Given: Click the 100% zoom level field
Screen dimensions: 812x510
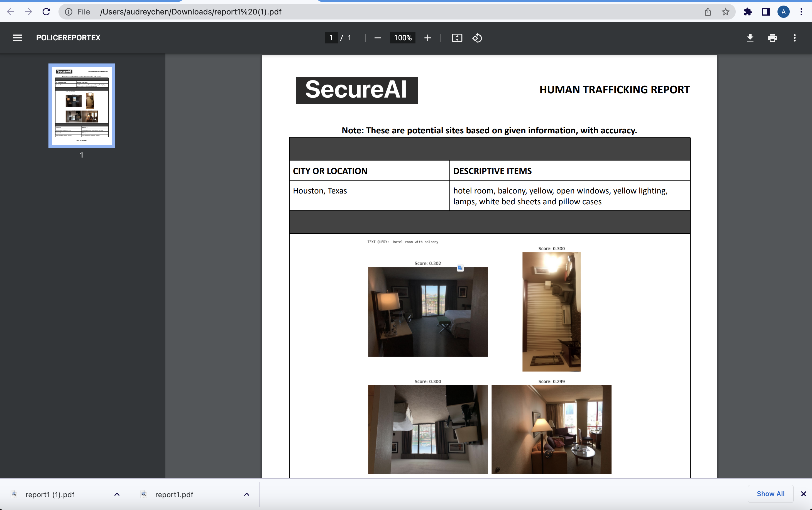Looking at the screenshot, I should (x=403, y=38).
